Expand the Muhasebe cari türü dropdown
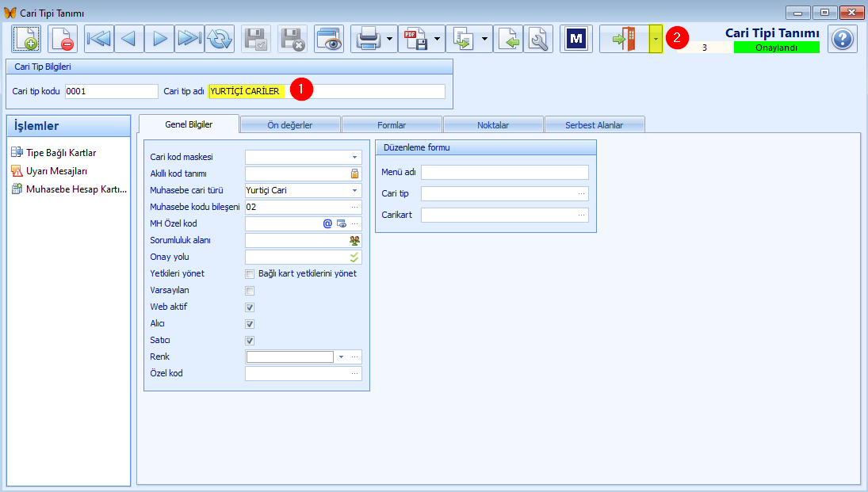868x492 pixels. click(354, 191)
